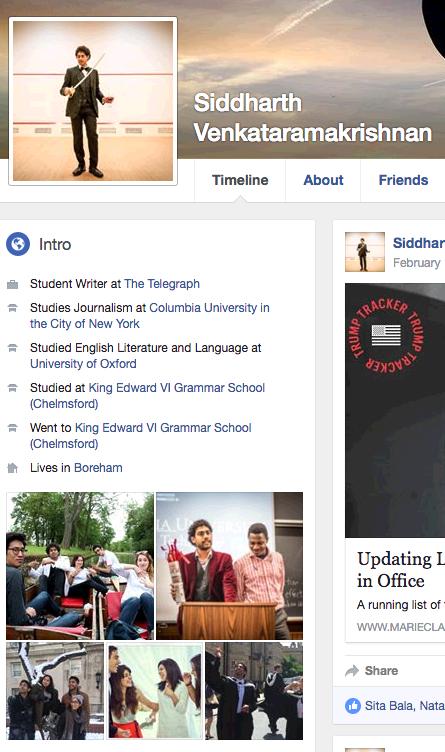Switch to the Timeline tab

pyautogui.click(x=240, y=180)
